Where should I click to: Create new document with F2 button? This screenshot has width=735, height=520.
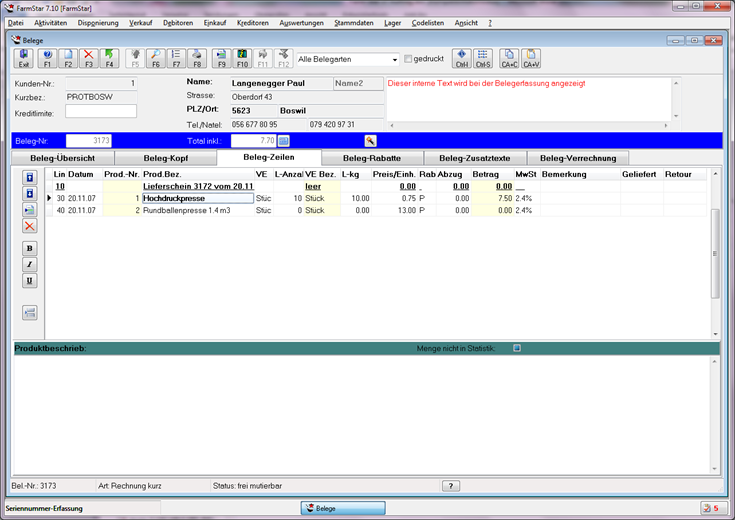(x=68, y=59)
